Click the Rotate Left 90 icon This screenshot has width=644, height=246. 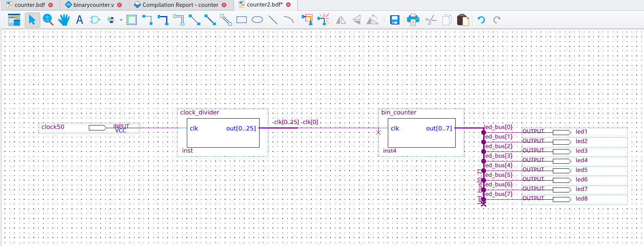tap(373, 20)
